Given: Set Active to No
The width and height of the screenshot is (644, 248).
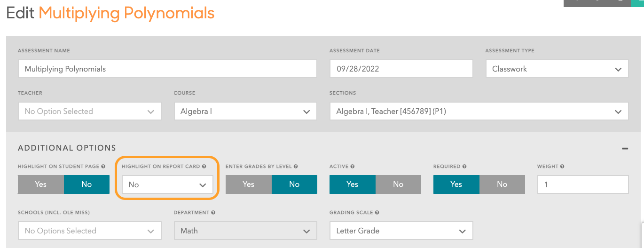Looking at the screenshot, I should (x=398, y=184).
